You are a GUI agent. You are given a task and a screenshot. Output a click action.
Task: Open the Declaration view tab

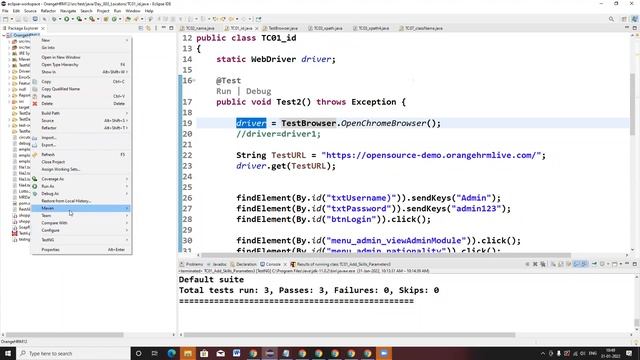click(x=244, y=264)
